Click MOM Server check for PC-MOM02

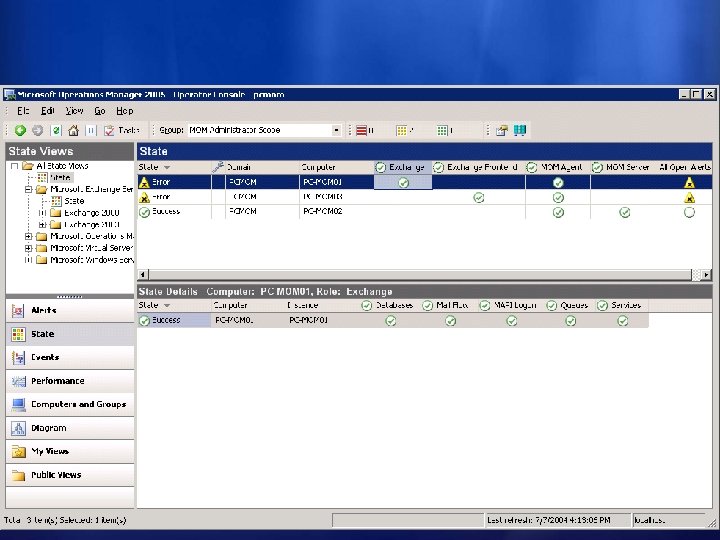point(624,212)
